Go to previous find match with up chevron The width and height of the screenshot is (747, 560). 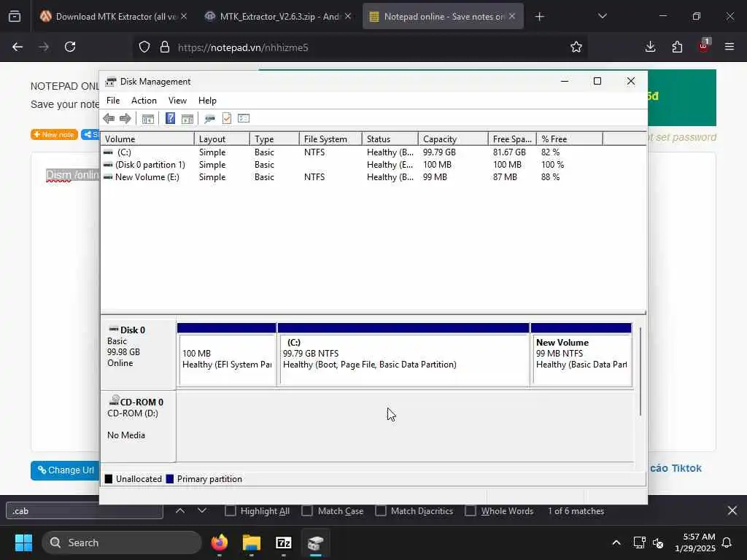point(180,510)
